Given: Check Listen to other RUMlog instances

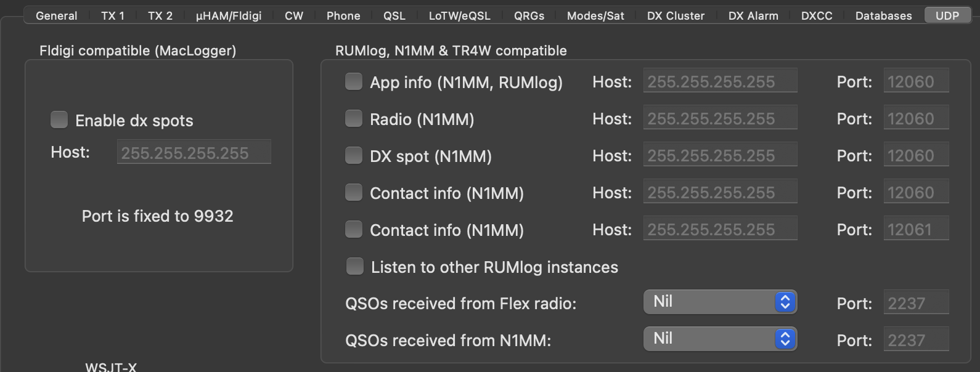Looking at the screenshot, I should 355,267.
